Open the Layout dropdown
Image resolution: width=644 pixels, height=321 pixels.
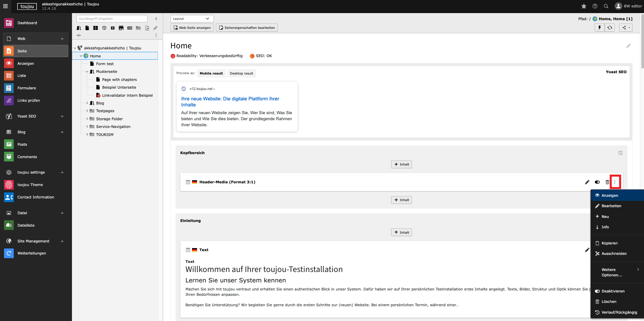[192, 19]
